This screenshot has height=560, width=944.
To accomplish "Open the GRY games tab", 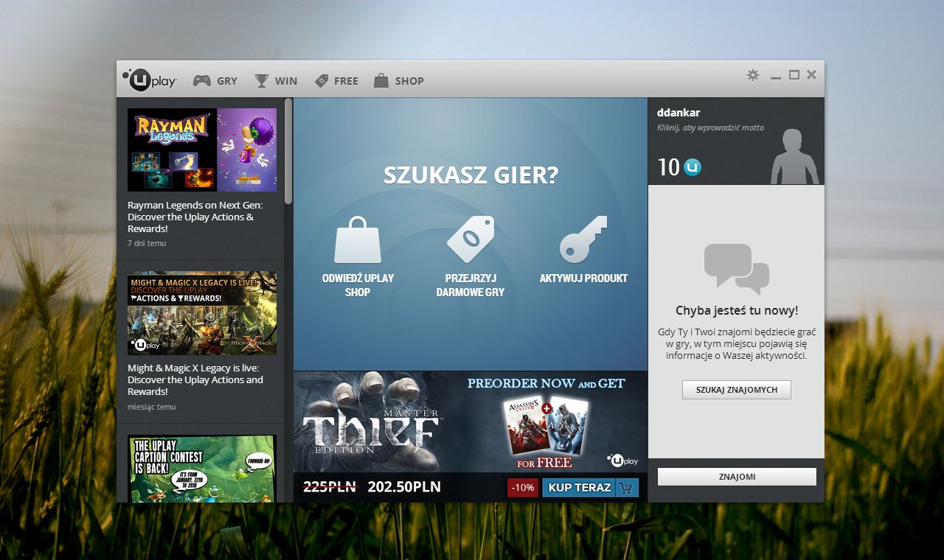I will (x=215, y=81).
